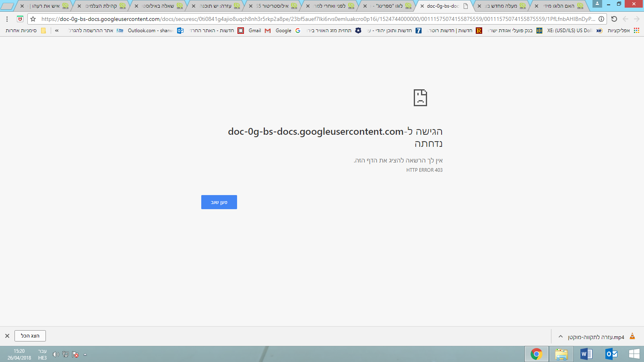Close the לוגו "ספרינג" tab

pos(365,6)
